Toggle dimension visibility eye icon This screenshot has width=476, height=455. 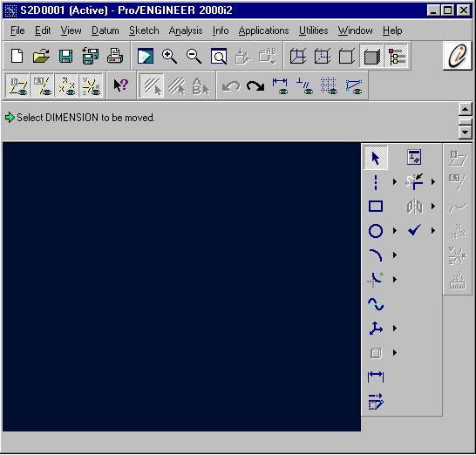coord(280,86)
